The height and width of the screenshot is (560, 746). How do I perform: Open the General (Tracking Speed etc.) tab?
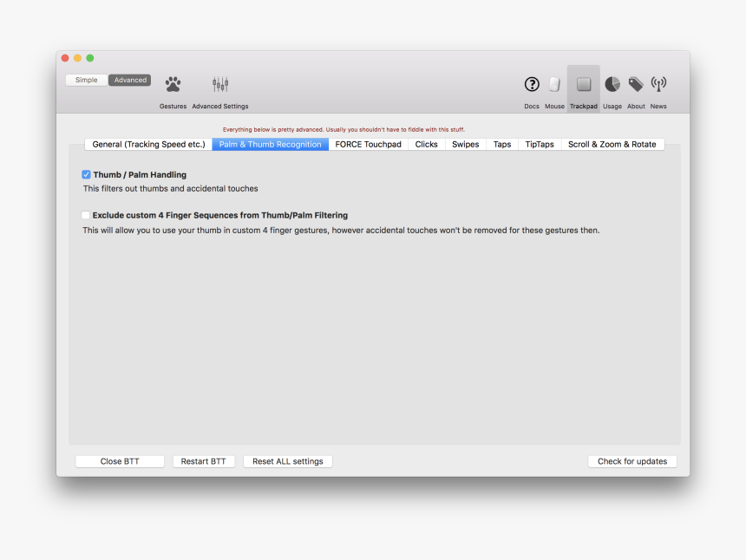point(147,144)
